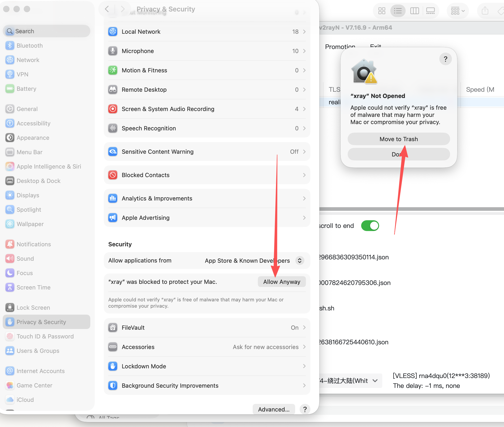Expand the Microphone row chevron
Image resolution: width=504 pixels, height=427 pixels.
[304, 51]
